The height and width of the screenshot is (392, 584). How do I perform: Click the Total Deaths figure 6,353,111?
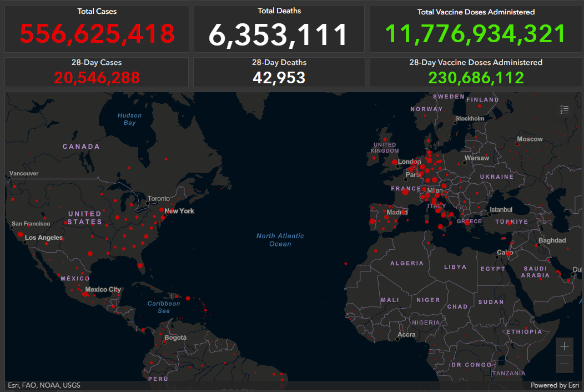point(279,35)
